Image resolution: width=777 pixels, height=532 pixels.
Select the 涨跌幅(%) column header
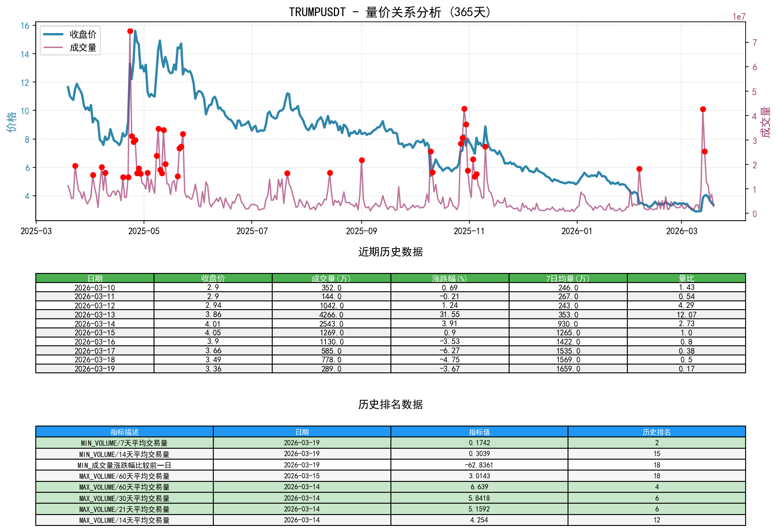pyautogui.click(x=449, y=278)
